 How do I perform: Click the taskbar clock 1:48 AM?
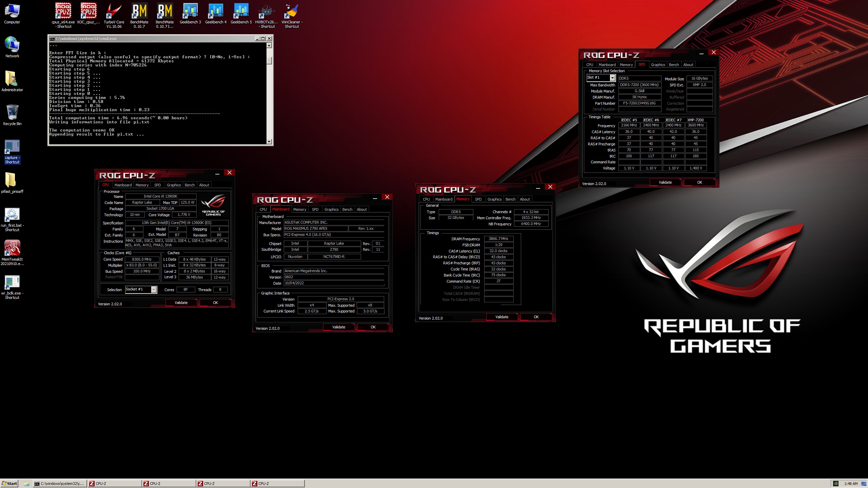851,484
